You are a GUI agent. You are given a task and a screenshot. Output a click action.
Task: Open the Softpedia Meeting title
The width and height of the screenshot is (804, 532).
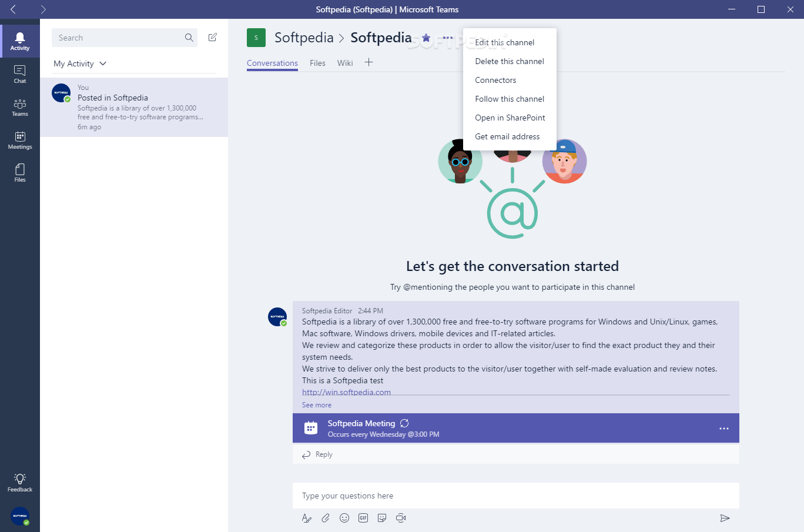click(361, 423)
